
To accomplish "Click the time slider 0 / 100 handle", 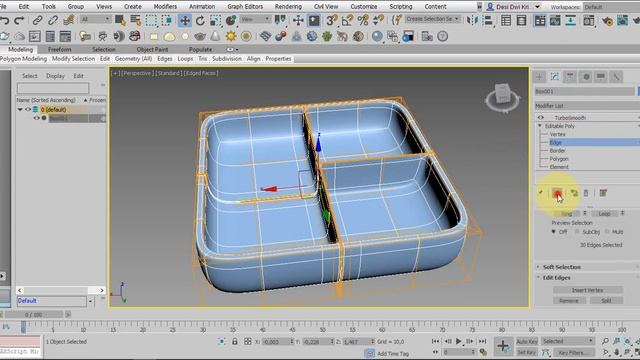I will [33, 315].
